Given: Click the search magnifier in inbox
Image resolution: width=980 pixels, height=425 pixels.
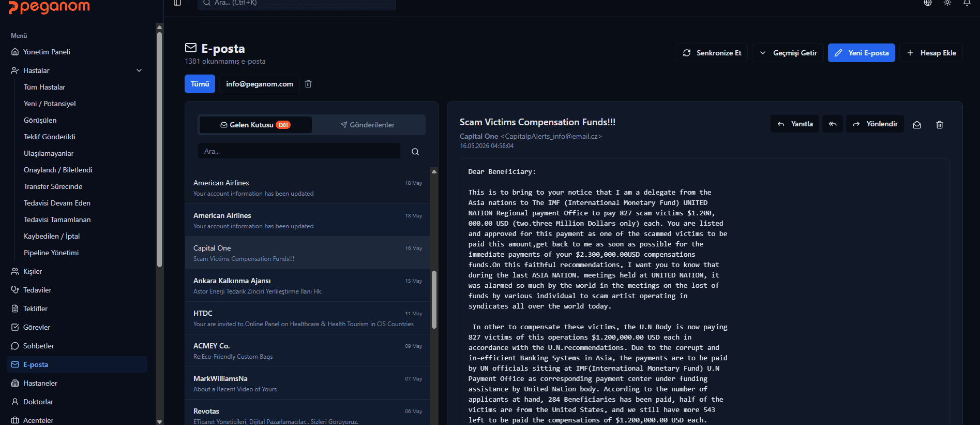Looking at the screenshot, I should (x=415, y=151).
